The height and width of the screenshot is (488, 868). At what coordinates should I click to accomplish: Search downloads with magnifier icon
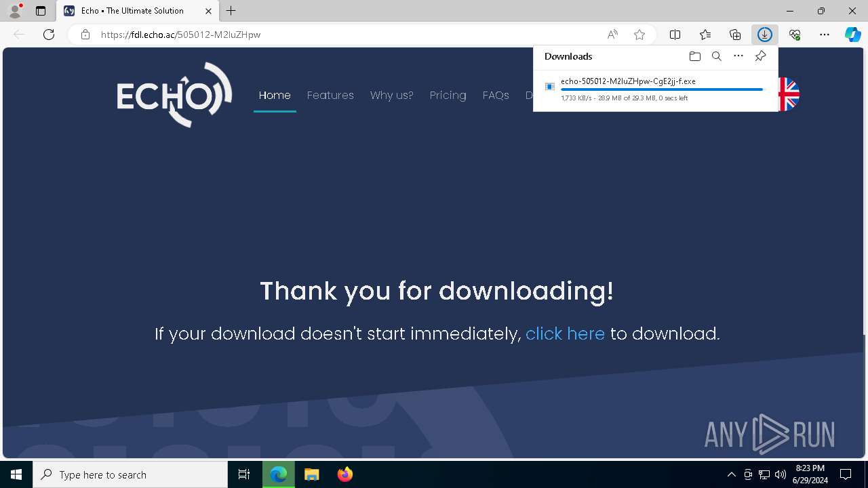tap(717, 56)
